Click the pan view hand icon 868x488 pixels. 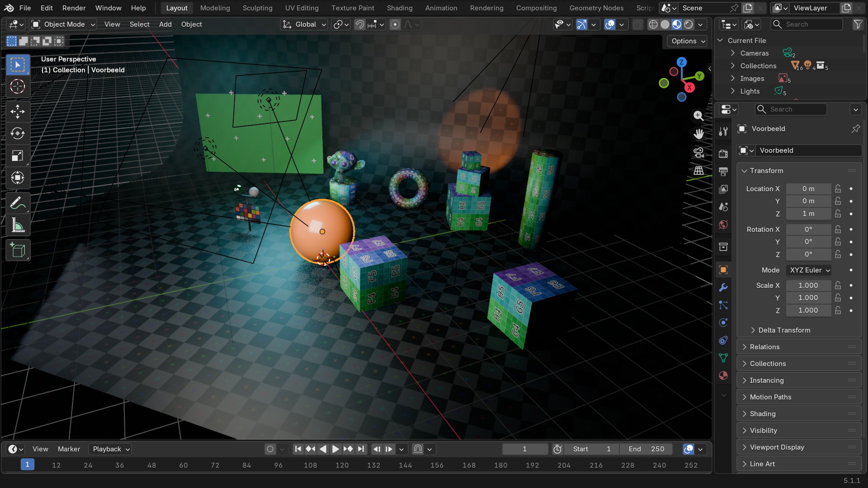coord(698,134)
